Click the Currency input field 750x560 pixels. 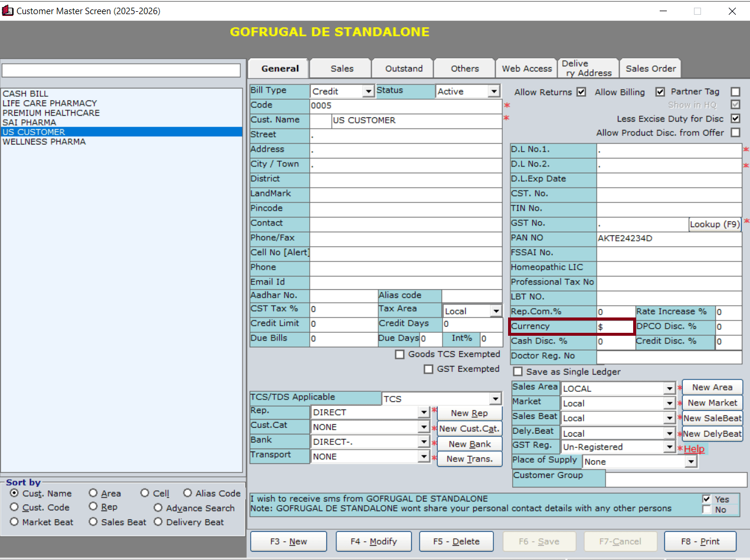pos(615,326)
